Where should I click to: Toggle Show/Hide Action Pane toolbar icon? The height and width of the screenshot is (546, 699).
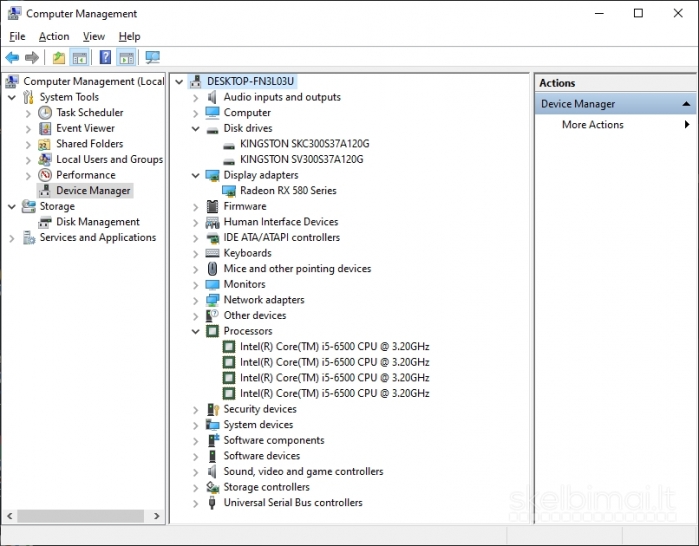[x=126, y=57]
